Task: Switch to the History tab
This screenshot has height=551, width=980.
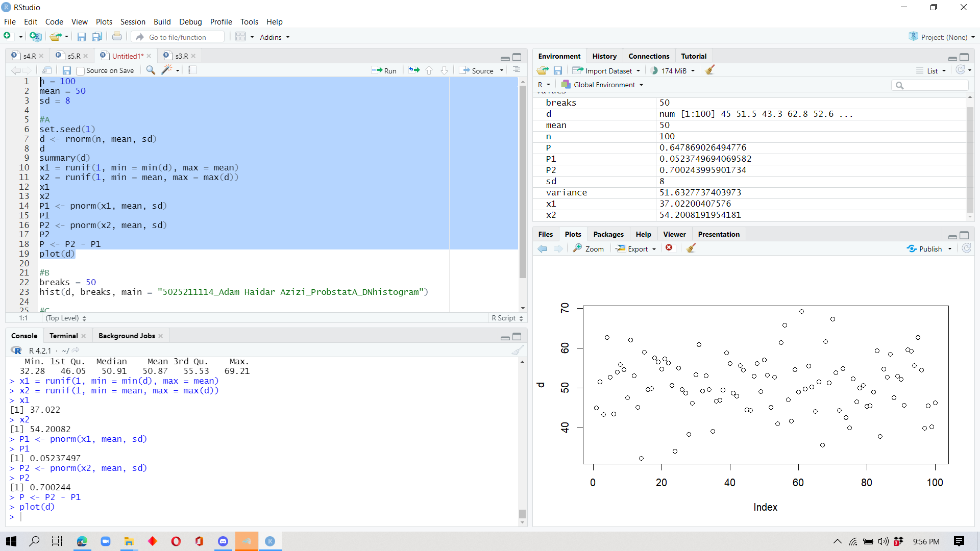Action: [604, 56]
